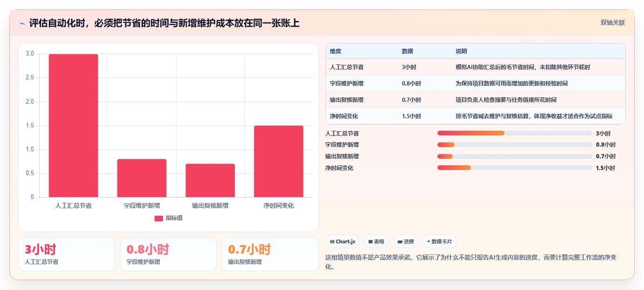Click the 人工汇总节省 progress row label
Screen dimensions: 644x290
point(342,133)
